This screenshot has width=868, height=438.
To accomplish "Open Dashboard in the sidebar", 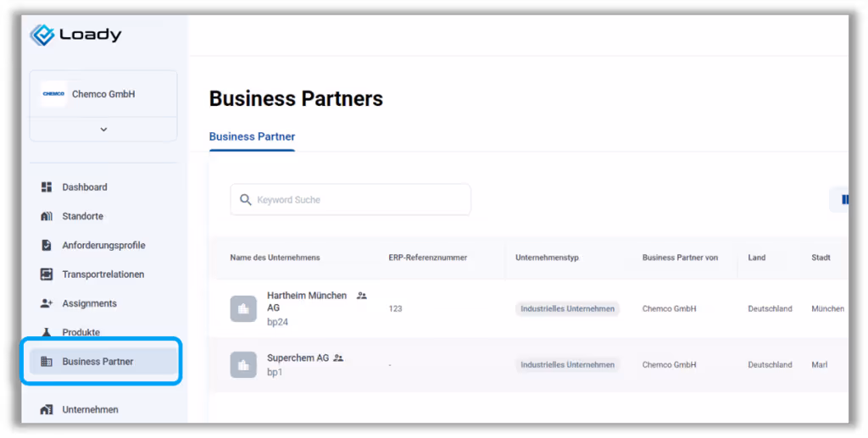I will pos(85,187).
